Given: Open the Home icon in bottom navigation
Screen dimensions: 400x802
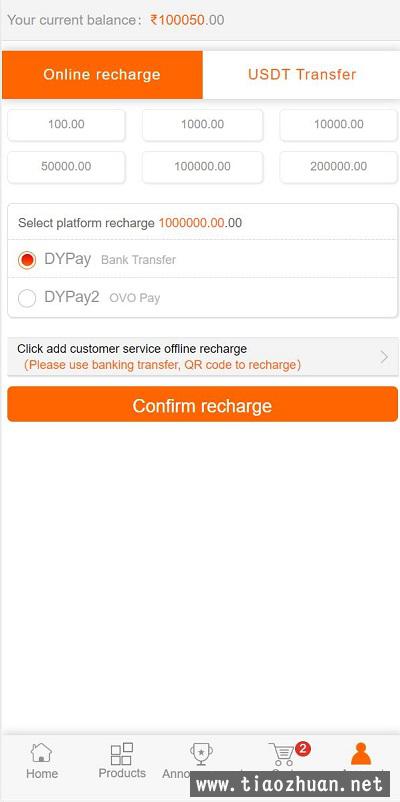Looking at the screenshot, I should tap(41, 753).
